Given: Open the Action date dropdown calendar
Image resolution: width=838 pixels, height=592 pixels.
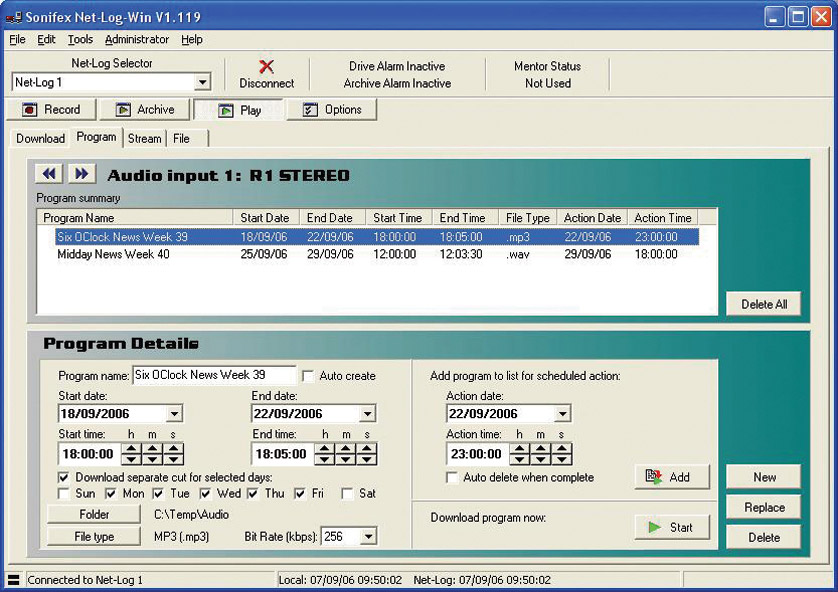Looking at the screenshot, I should point(562,414).
